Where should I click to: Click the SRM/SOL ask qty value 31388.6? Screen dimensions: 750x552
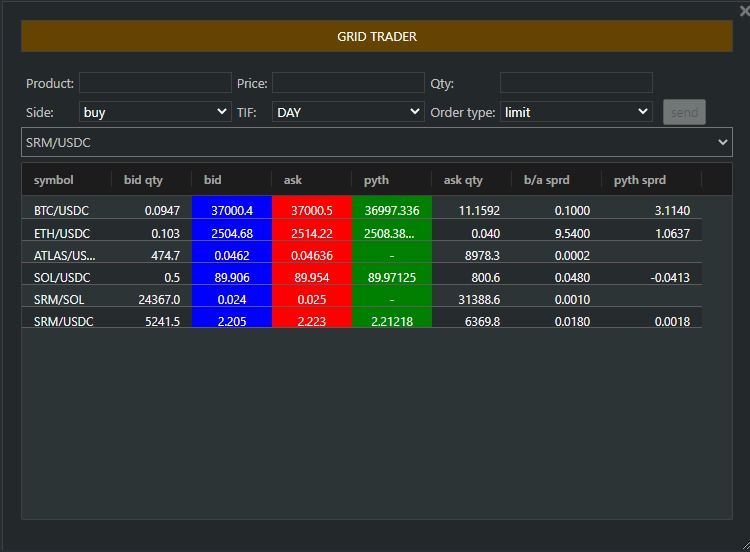coord(479,299)
